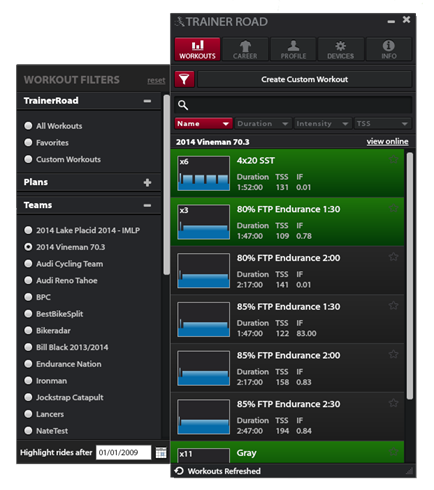Open the Workouts tab
The image size is (434, 490).
point(197,49)
